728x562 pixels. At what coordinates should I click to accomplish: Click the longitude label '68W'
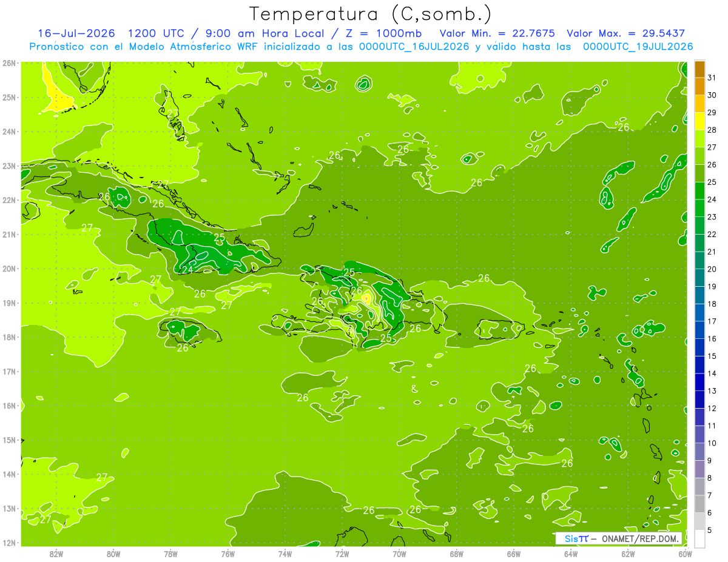[x=457, y=554]
